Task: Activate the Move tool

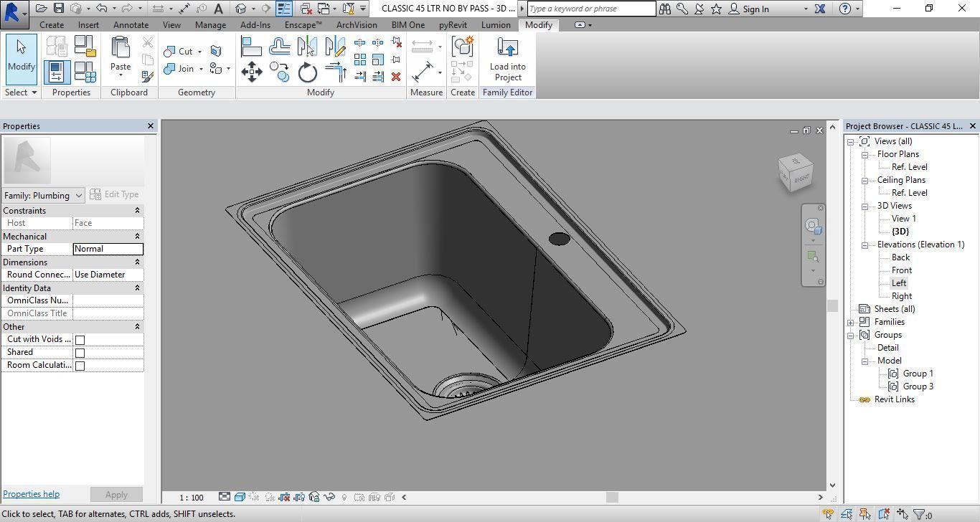Action: pyautogui.click(x=251, y=72)
